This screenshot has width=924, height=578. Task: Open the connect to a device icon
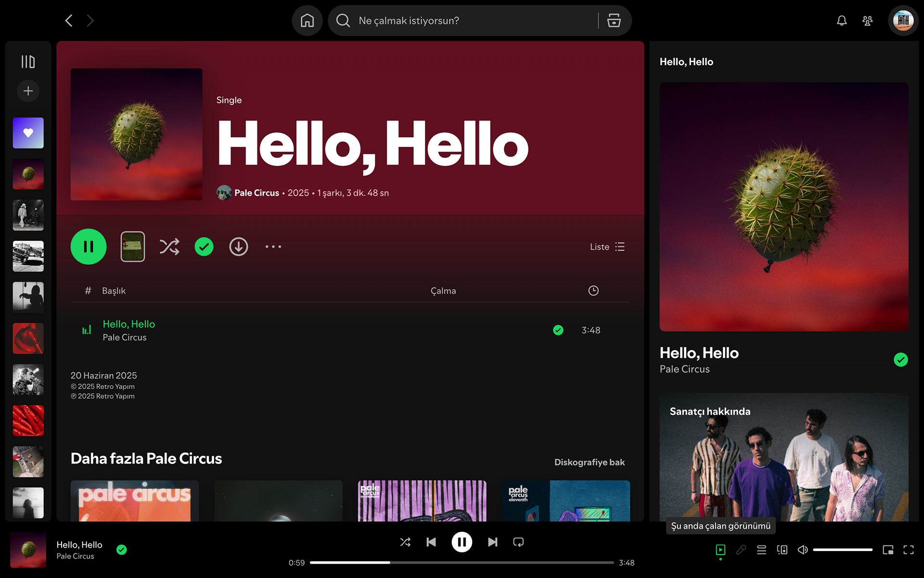click(x=782, y=550)
